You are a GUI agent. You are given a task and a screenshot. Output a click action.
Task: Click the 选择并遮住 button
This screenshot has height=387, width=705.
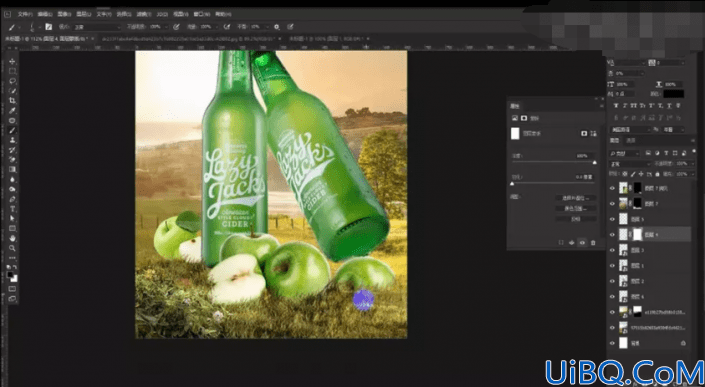(x=576, y=198)
